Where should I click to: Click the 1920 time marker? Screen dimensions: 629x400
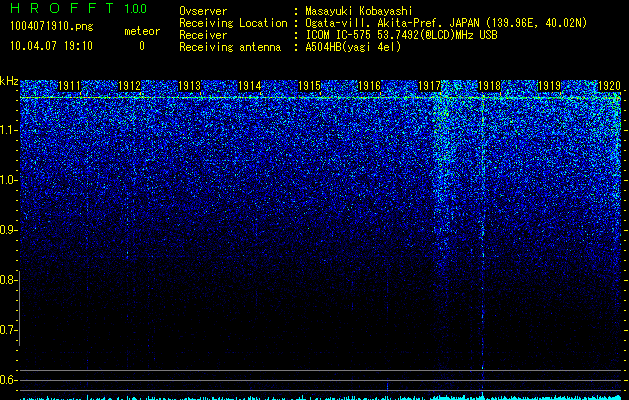click(x=609, y=86)
